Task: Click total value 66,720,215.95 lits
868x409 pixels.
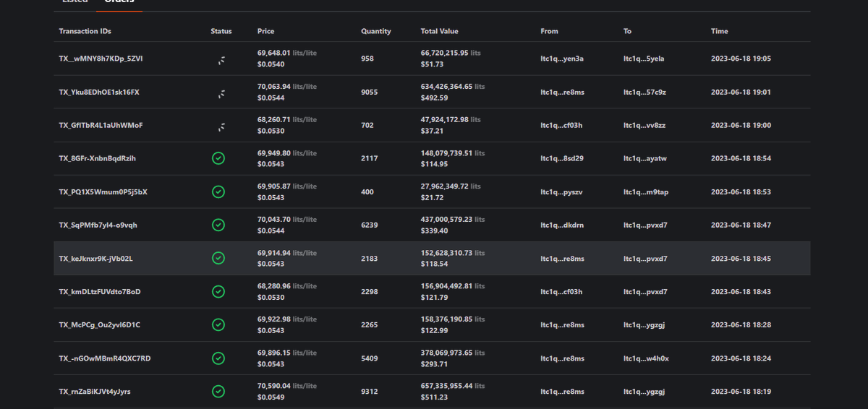Action: (x=451, y=53)
